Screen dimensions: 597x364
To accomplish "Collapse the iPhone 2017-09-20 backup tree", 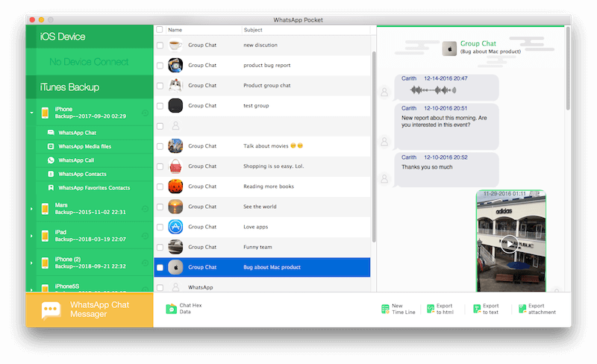I will 31,113.
